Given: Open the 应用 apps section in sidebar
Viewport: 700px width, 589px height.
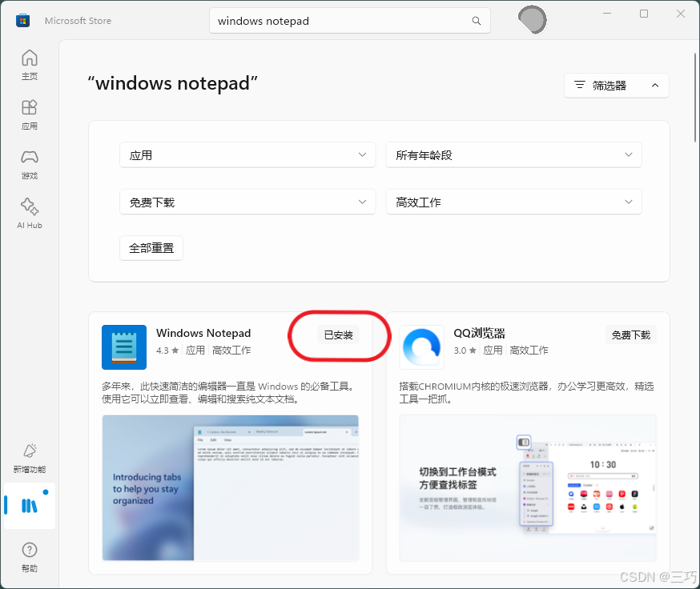Looking at the screenshot, I should 30,114.
